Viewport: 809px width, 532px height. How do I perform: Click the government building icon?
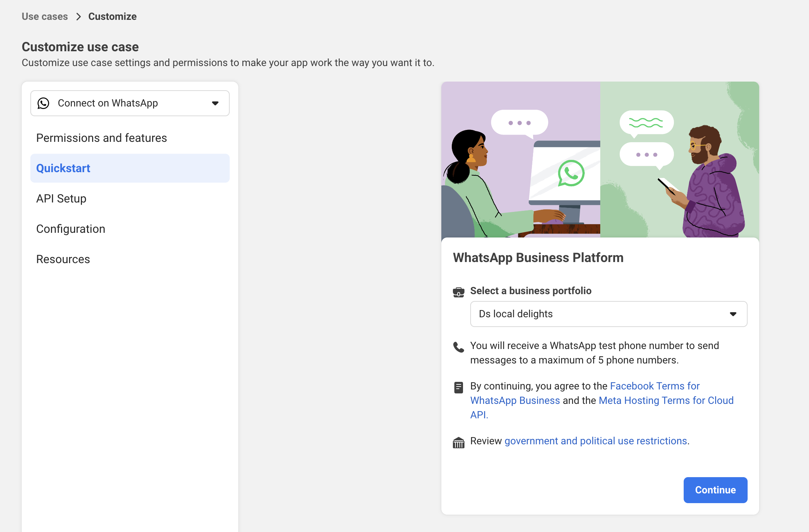(458, 442)
